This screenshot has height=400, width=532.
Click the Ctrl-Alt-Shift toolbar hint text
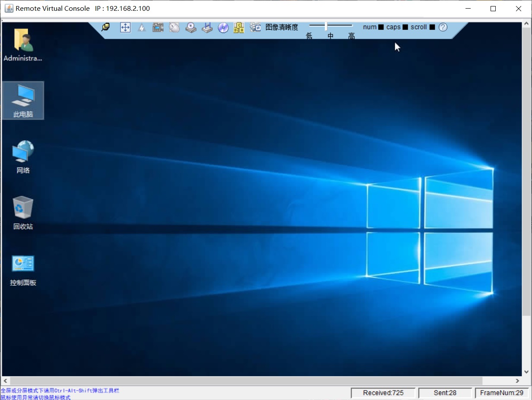60,391
